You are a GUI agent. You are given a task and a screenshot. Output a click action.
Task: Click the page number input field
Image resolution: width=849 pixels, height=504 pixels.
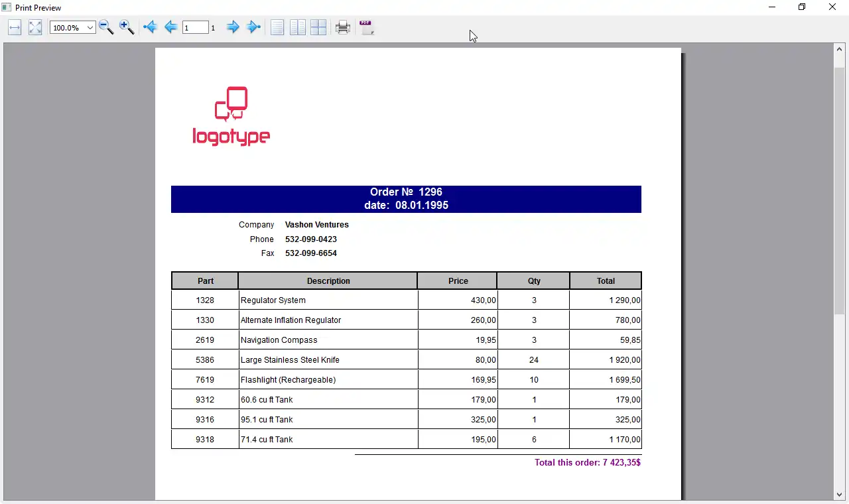pos(196,28)
